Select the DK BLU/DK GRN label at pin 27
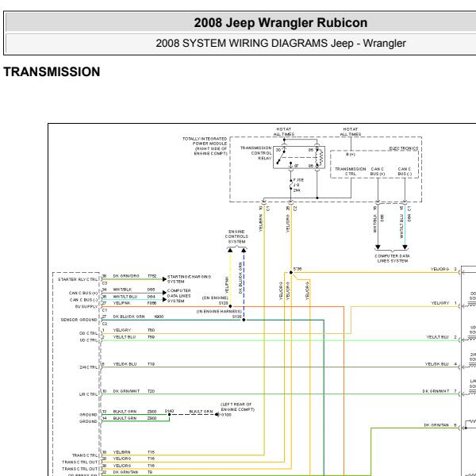476x476 pixels. tap(129, 317)
